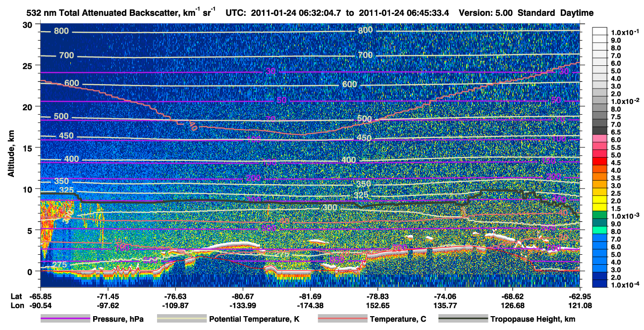Click the 'Daytime' label in the title

pos(577,13)
